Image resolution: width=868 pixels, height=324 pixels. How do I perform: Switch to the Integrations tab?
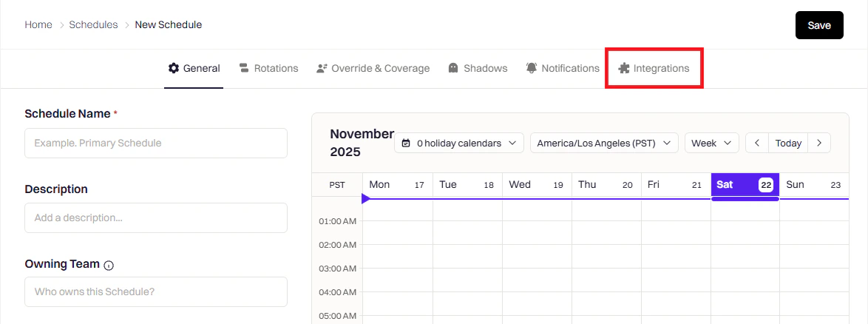[654, 68]
